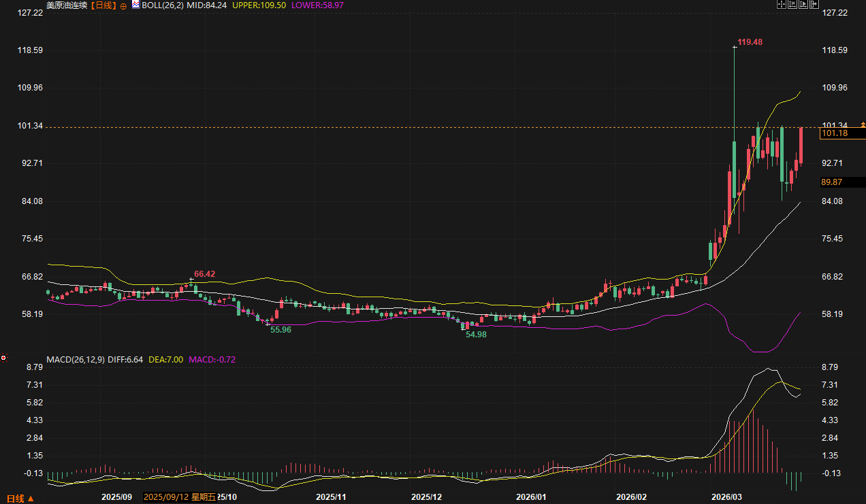The height and width of the screenshot is (504, 866).
Task: Click the 2025/09/12 星期五 date tag
Action: pyautogui.click(x=180, y=497)
